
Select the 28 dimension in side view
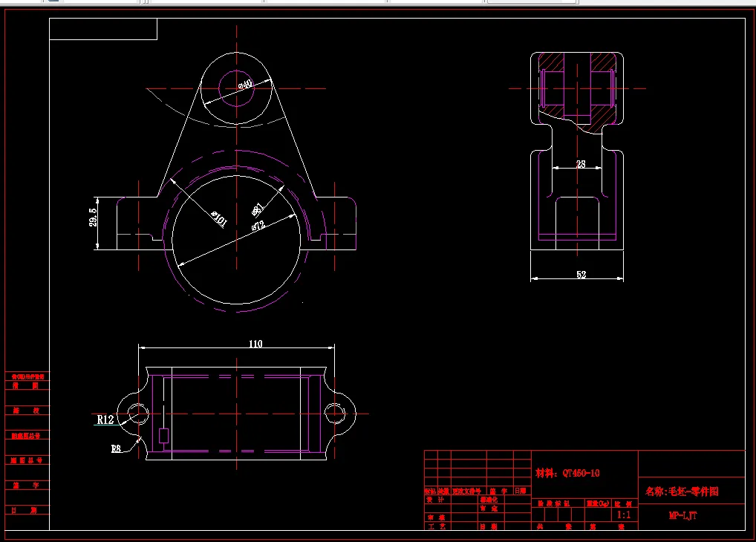[x=581, y=164]
